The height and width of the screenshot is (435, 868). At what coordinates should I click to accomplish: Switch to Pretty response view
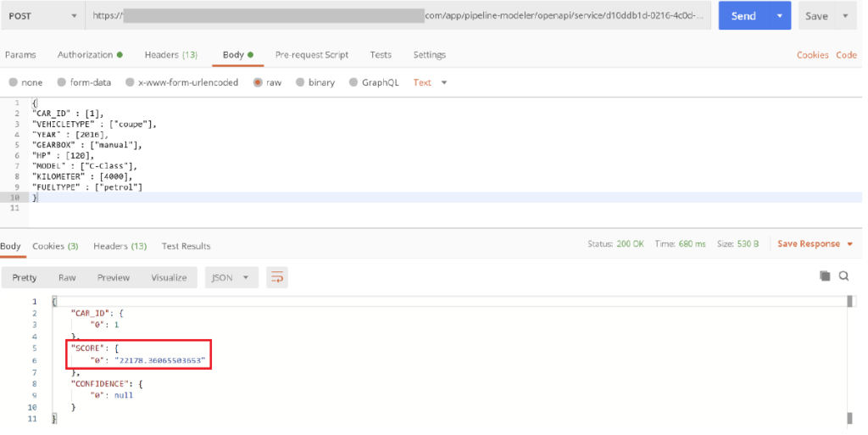click(x=25, y=278)
